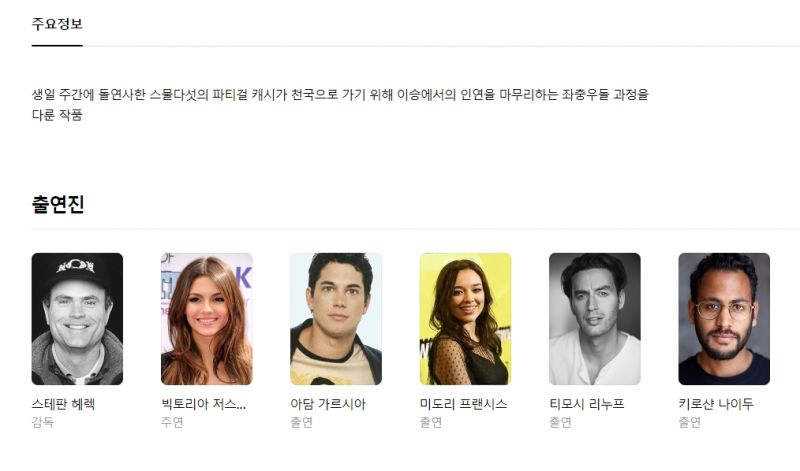Click the 출연진 section heading
This screenshot has width=800, height=471.
pyautogui.click(x=58, y=204)
